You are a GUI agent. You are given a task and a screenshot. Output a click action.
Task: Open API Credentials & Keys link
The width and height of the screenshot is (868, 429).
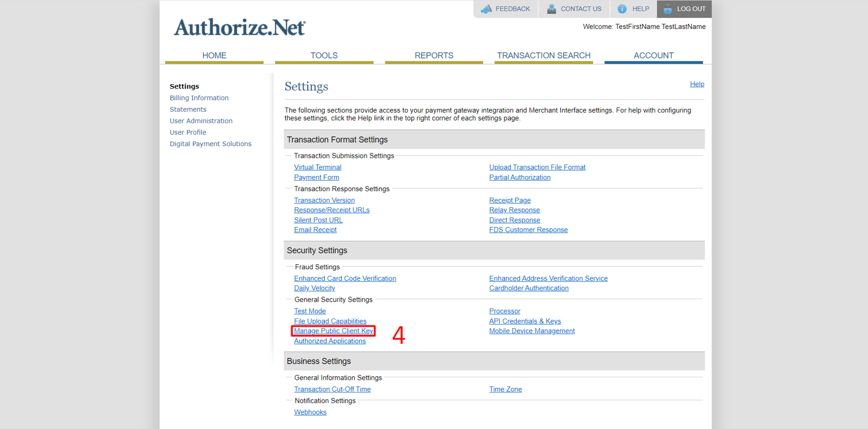[525, 321]
